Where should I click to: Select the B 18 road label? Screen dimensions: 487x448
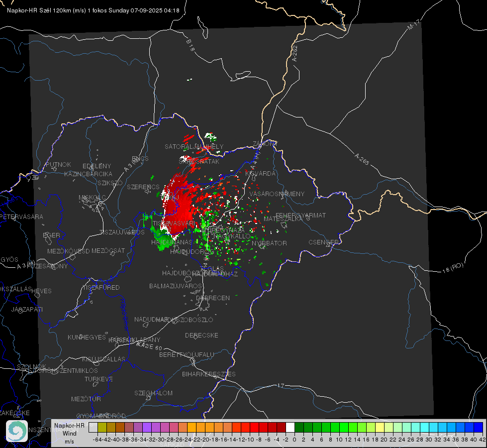(x=191, y=45)
